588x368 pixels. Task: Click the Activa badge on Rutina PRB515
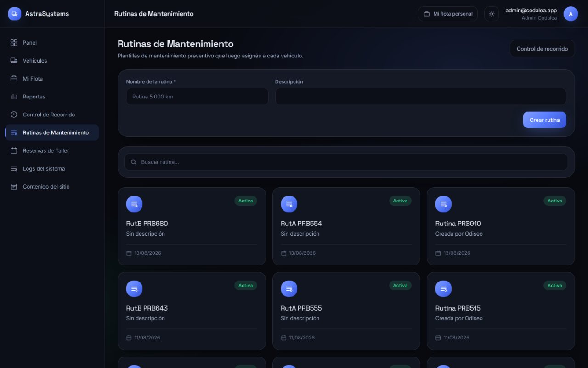554,285
